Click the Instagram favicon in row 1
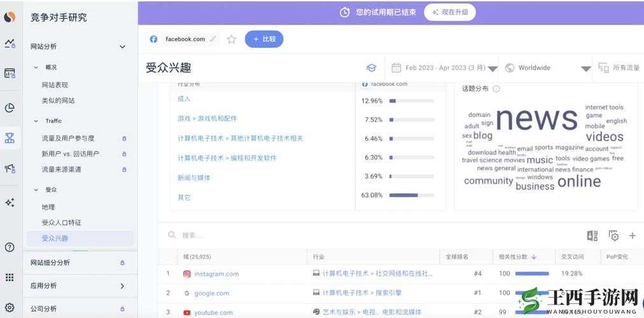644x318 pixels. point(187,273)
